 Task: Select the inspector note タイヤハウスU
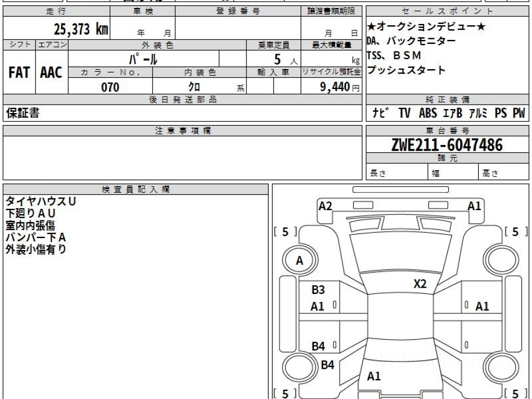pyautogui.click(x=41, y=201)
